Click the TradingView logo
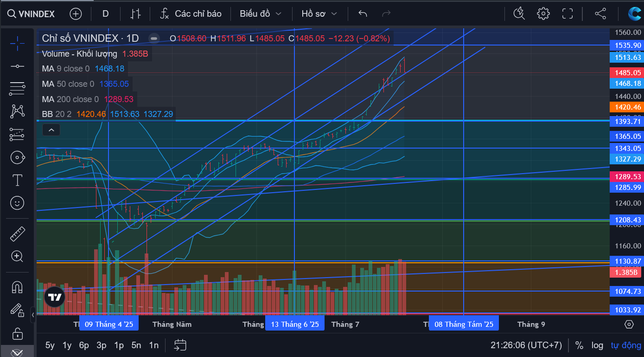The height and width of the screenshot is (357, 644). (55, 297)
